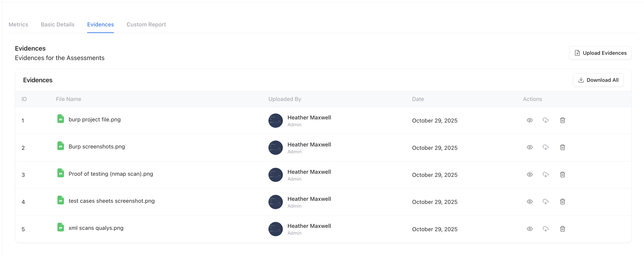Delete burp project file.png from evidences
Screen dimensions: 644x256
563,120
